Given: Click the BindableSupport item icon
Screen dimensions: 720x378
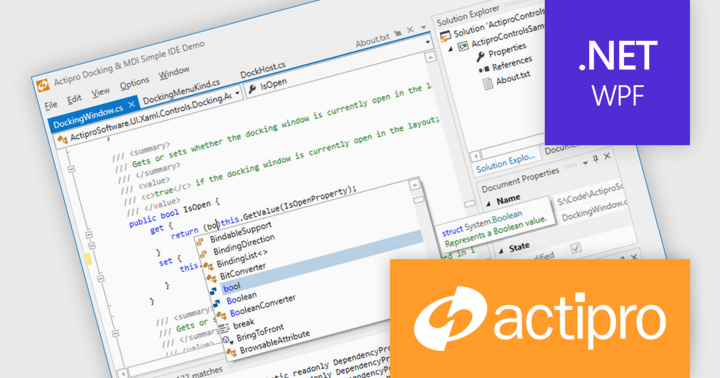Looking at the screenshot, I should 200,241.
